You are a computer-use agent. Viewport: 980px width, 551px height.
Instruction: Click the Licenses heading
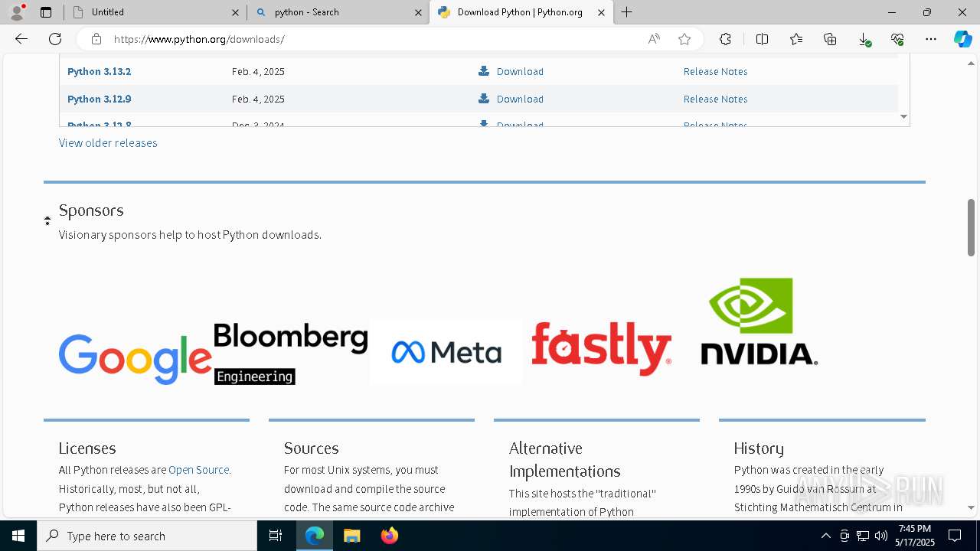tap(87, 448)
